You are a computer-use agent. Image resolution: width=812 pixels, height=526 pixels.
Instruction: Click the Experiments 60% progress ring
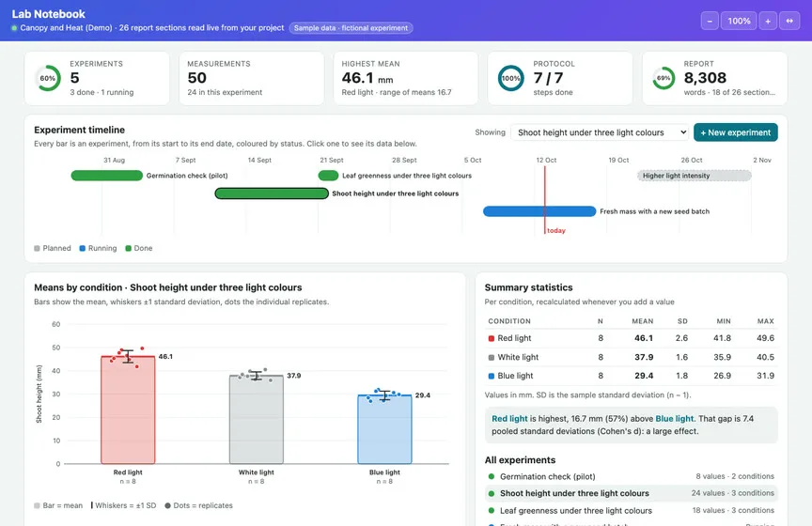48,78
